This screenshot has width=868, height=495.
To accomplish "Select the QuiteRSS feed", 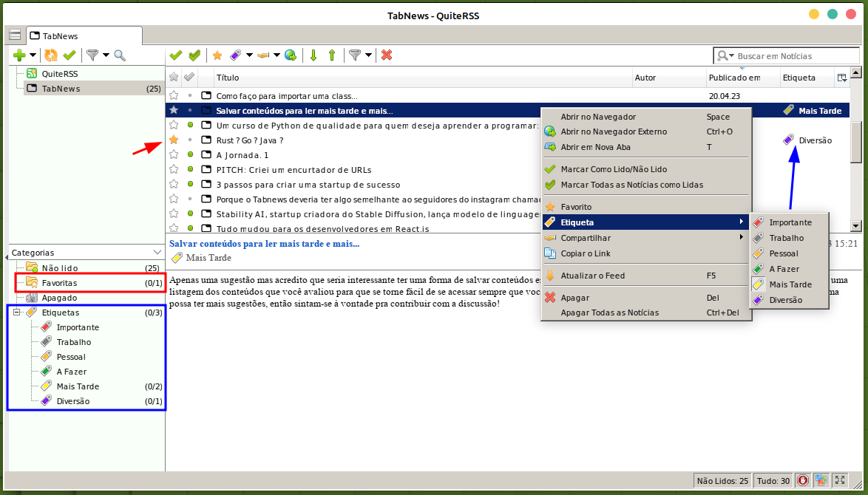I will [60, 74].
